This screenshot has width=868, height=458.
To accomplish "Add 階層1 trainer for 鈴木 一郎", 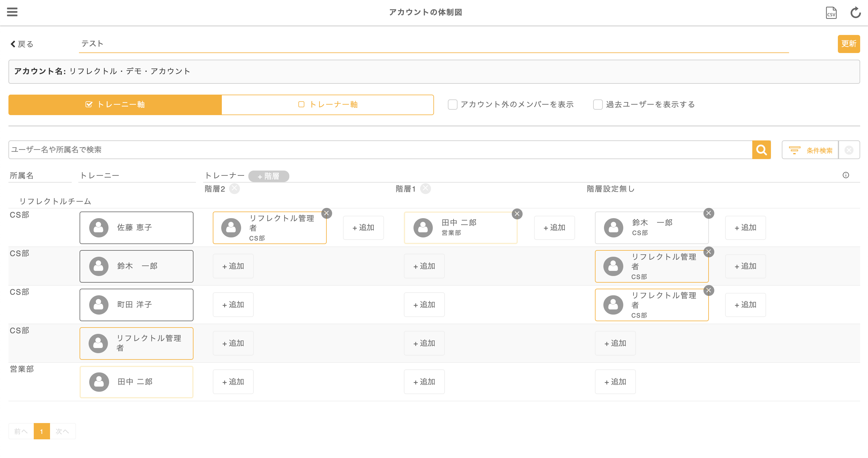I will [x=424, y=266].
